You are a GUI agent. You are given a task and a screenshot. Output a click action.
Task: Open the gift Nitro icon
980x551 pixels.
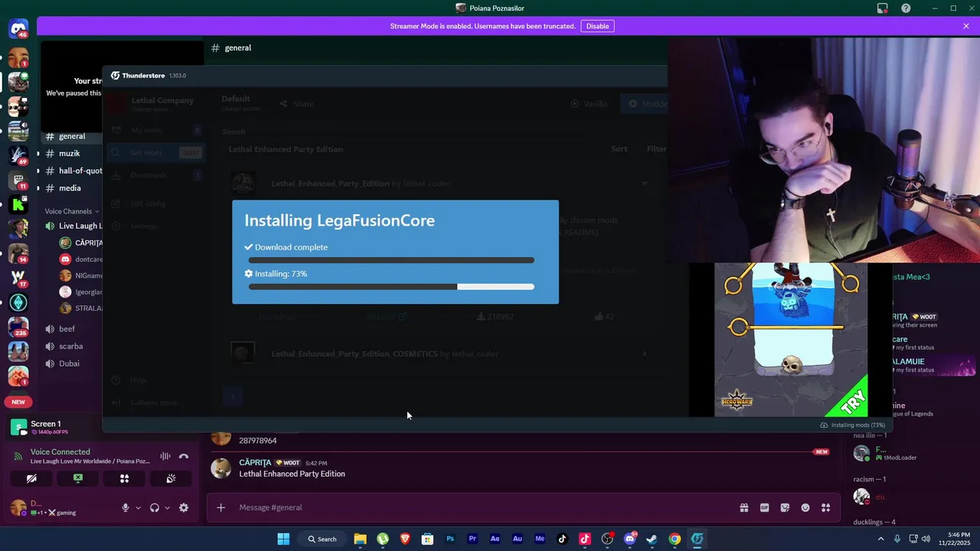click(743, 507)
